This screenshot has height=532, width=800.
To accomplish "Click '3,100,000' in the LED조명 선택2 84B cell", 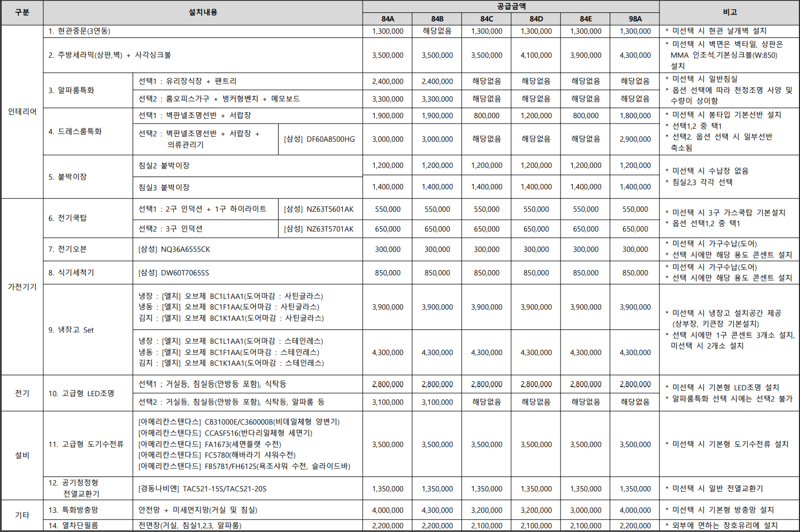I will tap(437, 402).
